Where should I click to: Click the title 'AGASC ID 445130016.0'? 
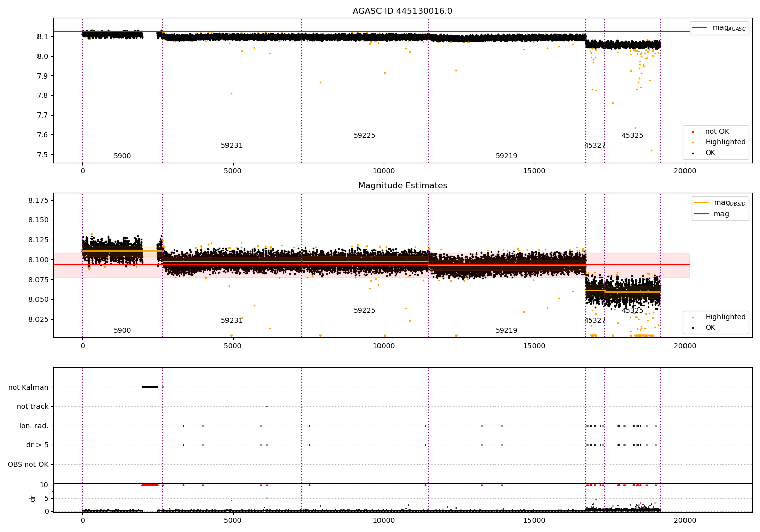point(402,11)
